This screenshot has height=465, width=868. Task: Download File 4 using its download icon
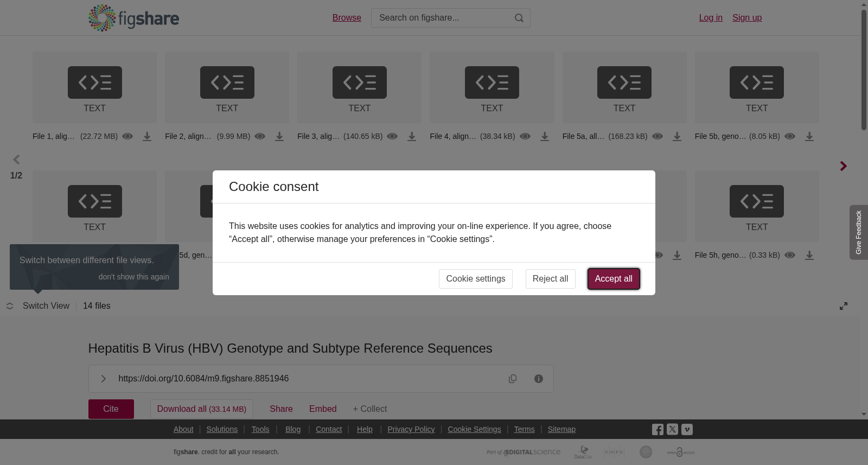545,137
